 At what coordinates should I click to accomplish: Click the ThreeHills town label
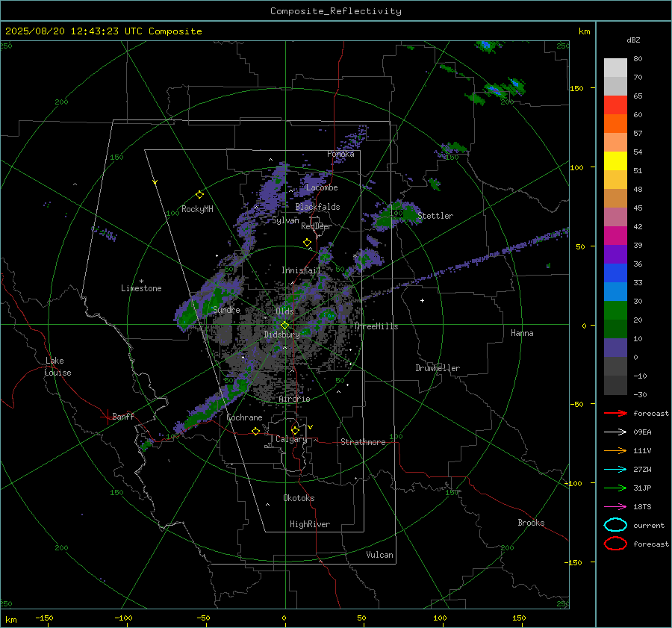376,326
